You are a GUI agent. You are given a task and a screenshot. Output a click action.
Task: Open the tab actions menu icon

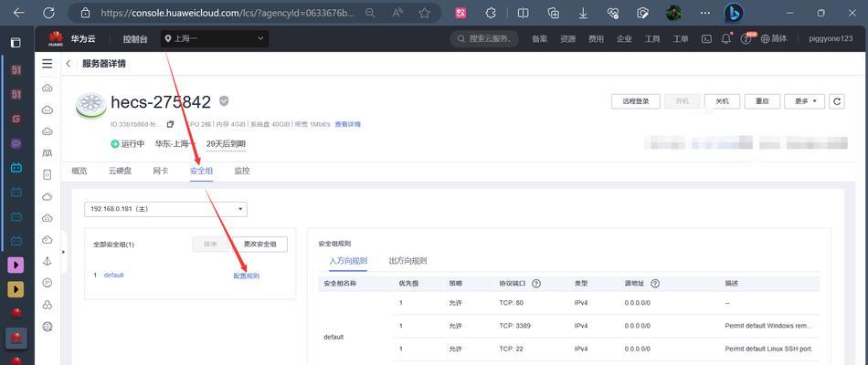(16, 43)
